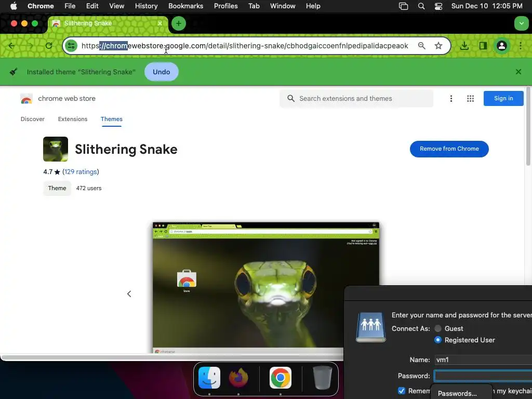Click the page vertical scrollbar
Viewport: 532px width, 399px height.
[x=528, y=126]
